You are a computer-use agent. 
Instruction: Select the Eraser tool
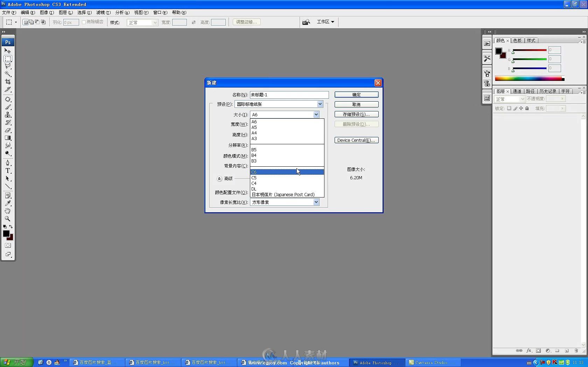8,130
